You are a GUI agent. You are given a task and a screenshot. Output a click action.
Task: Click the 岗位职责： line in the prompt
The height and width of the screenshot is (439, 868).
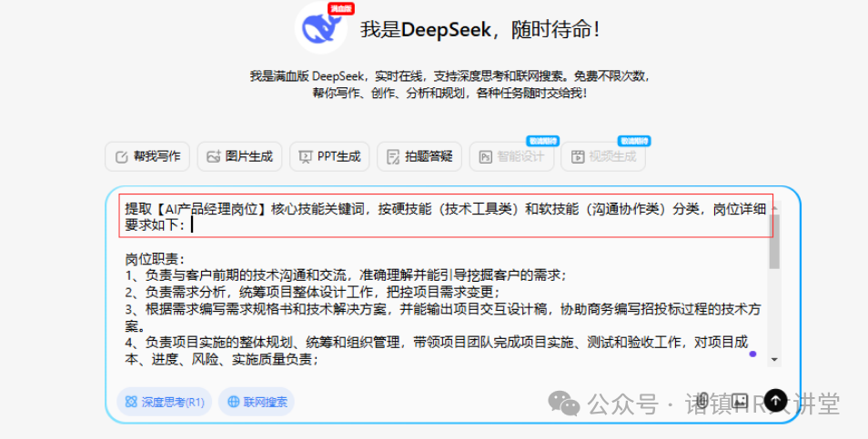[155, 260]
